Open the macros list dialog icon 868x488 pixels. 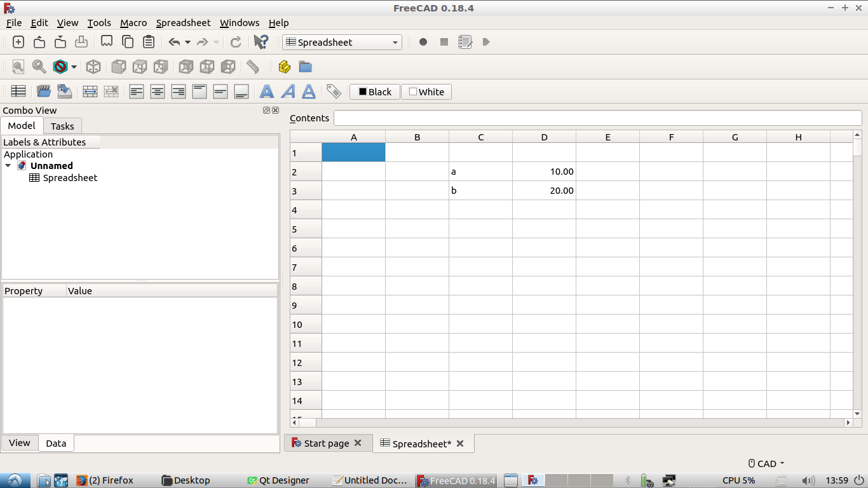click(465, 42)
